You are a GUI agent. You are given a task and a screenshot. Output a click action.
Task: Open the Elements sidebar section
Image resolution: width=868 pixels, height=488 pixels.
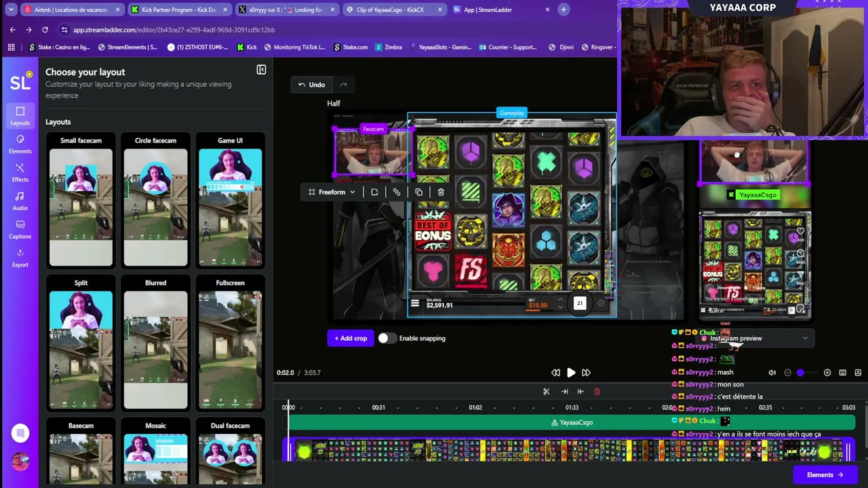point(20,144)
